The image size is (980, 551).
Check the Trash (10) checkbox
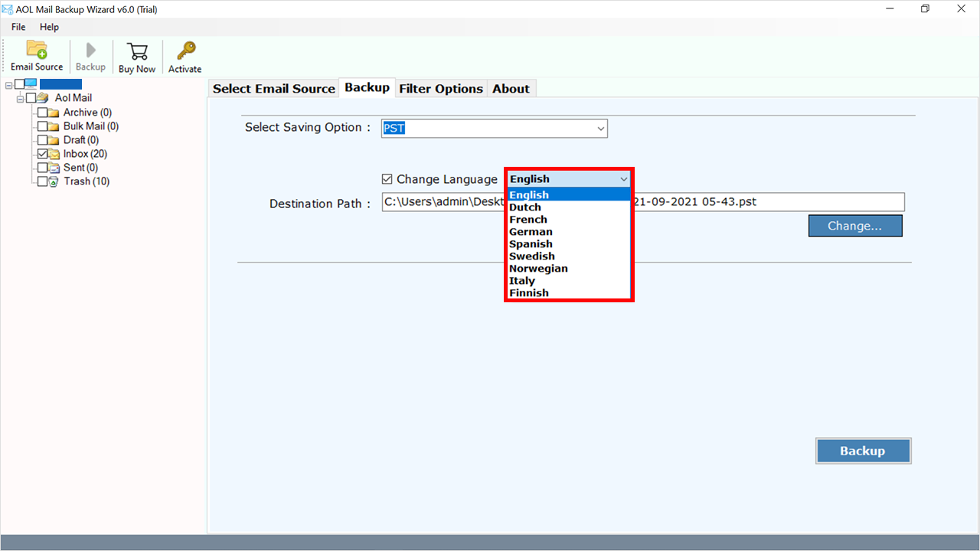42,181
